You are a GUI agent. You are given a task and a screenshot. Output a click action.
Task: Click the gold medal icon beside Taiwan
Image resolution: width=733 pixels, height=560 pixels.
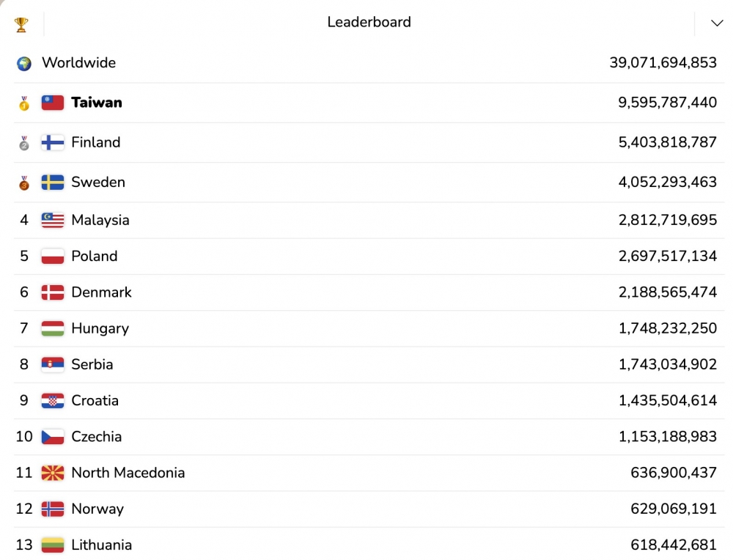click(24, 103)
